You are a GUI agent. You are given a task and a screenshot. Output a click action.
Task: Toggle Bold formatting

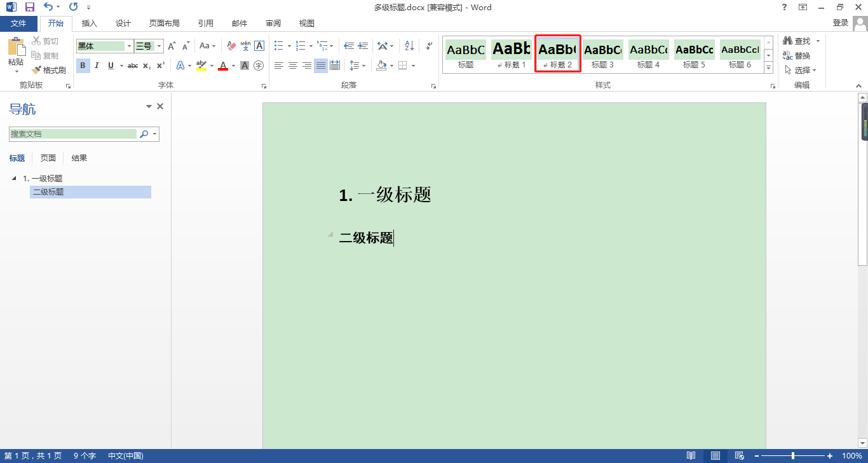83,66
